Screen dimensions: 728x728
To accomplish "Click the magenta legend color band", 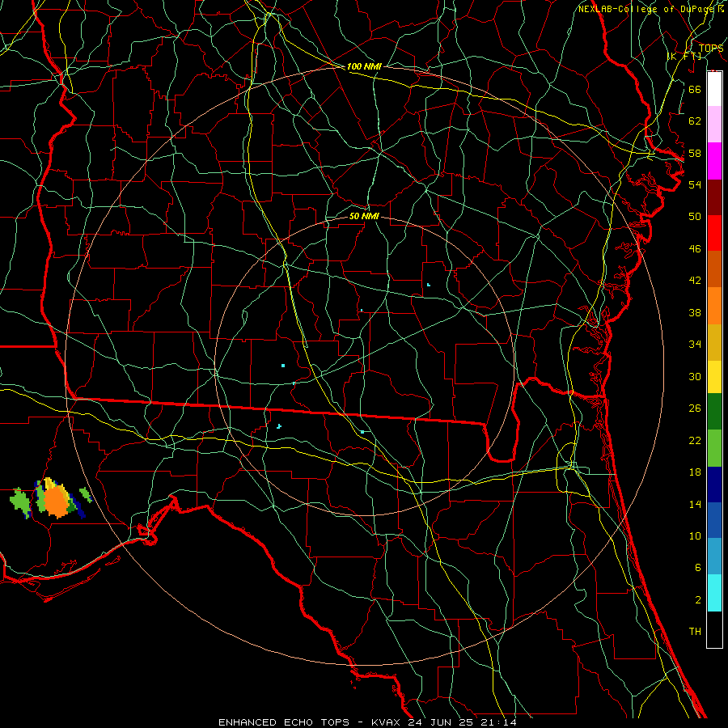I will click(x=714, y=161).
